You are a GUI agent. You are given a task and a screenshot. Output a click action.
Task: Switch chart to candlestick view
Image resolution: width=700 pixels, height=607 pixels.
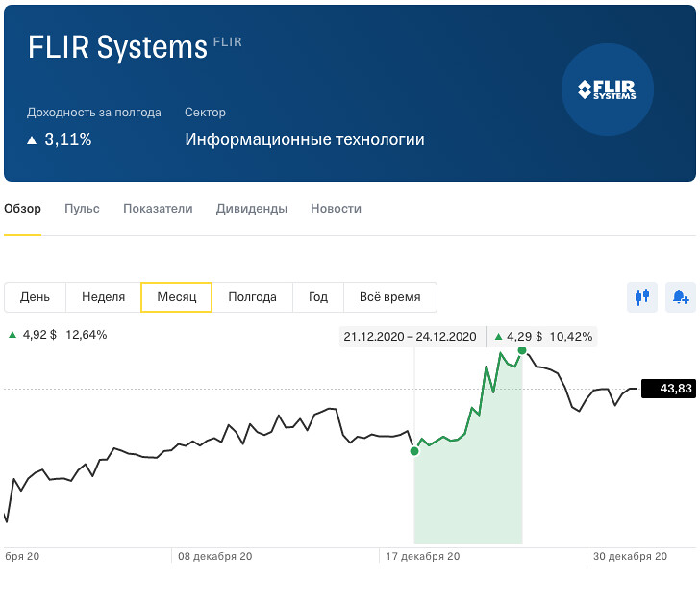642,297
